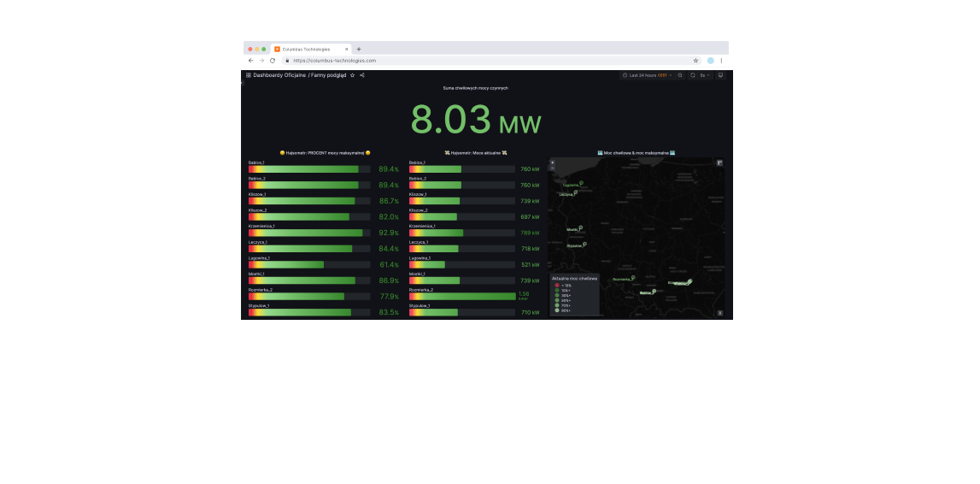Zoom in on the map with the plus button
This screenshot has height=484, width=980.
(552, 162)
